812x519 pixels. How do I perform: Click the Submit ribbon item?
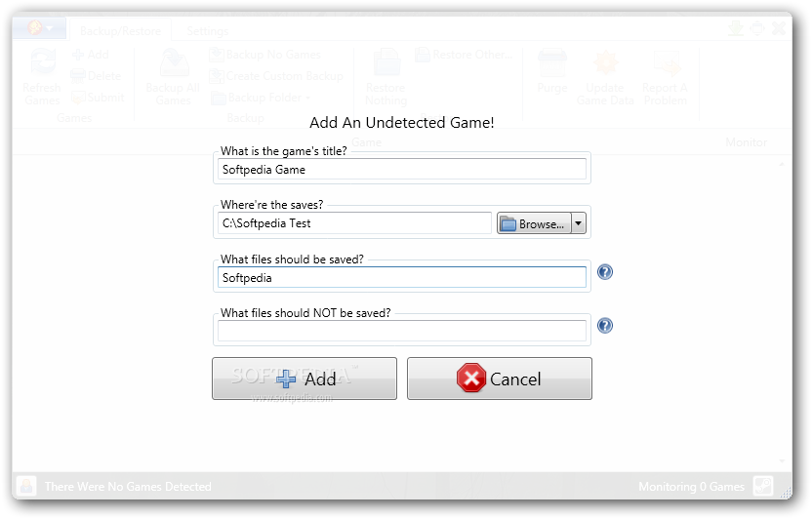[x=98, y=98]
